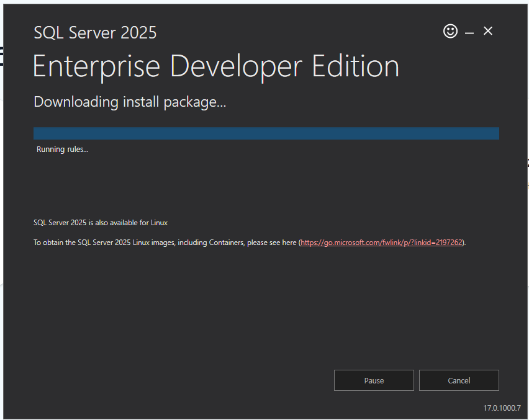529x420 pixels.
Task: Click the 'Downloading install package...' heading
Action: tap(130, 102)
